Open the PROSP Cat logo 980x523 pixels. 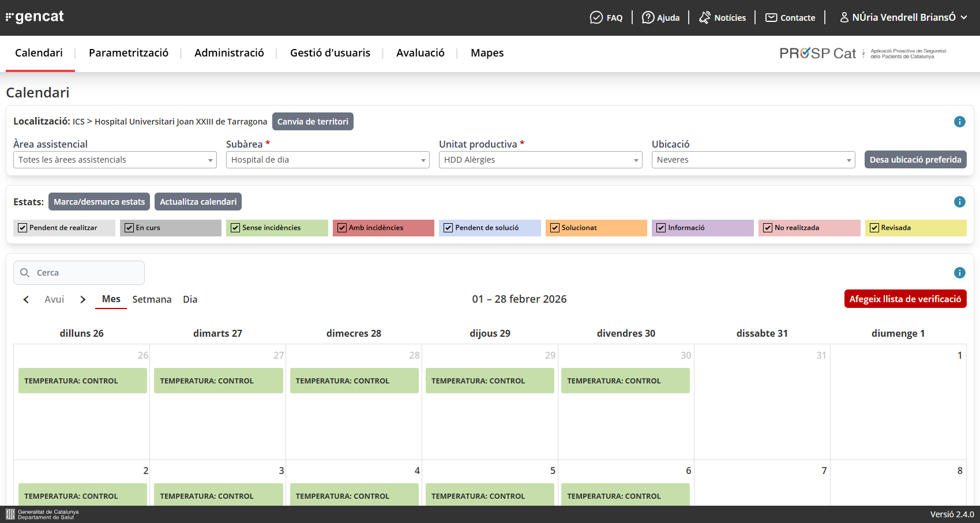point(863,54)
